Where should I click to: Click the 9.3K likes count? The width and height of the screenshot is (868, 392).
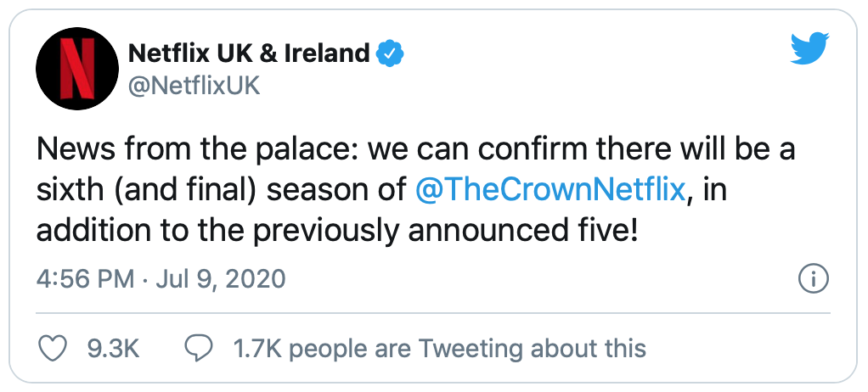[x=114, y=349]
